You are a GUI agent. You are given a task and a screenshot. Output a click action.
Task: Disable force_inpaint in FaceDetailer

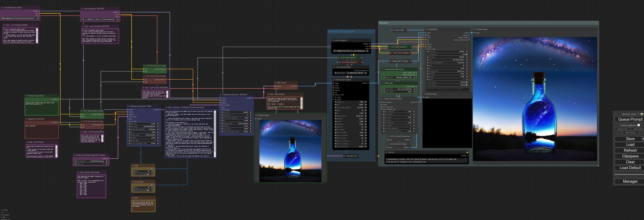click(x=467, y=85)
